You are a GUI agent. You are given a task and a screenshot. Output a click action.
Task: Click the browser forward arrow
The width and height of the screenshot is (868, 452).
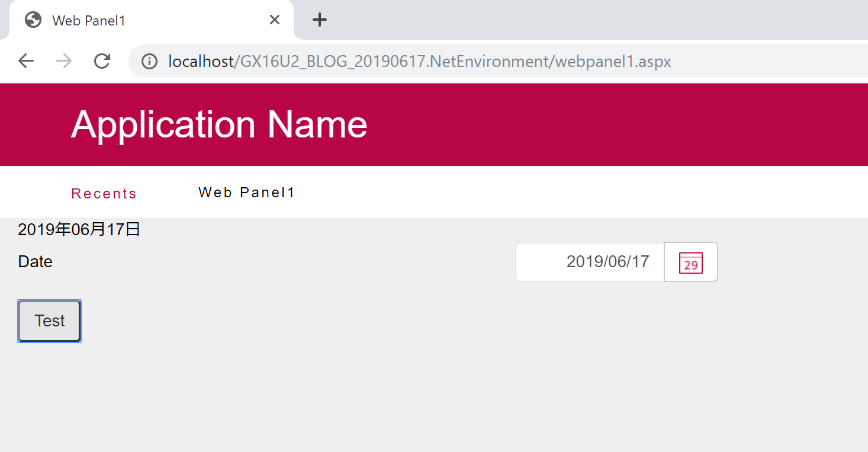[64, 61]
